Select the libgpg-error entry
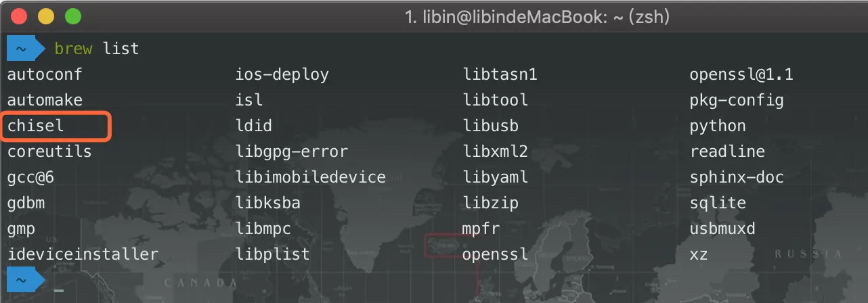Screen dimensions: 868x303 coord(292,151)
